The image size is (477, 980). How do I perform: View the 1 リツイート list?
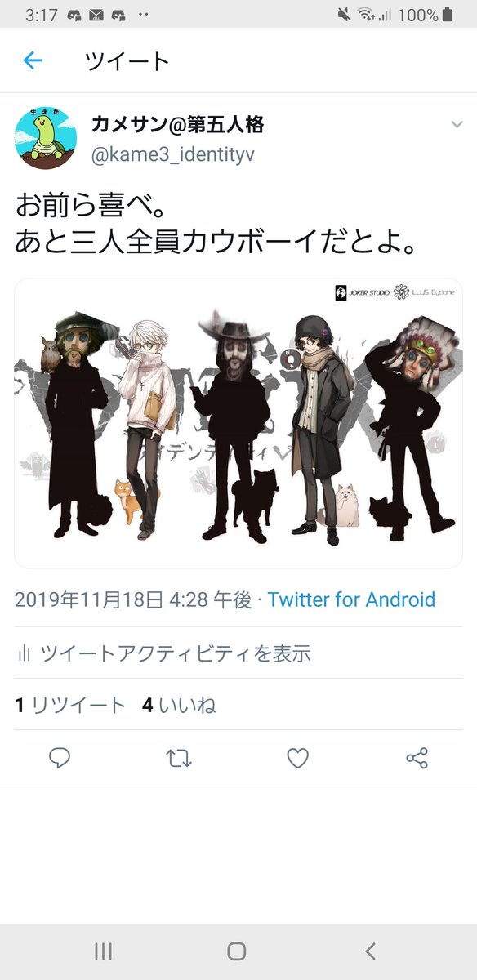[70, 706]
